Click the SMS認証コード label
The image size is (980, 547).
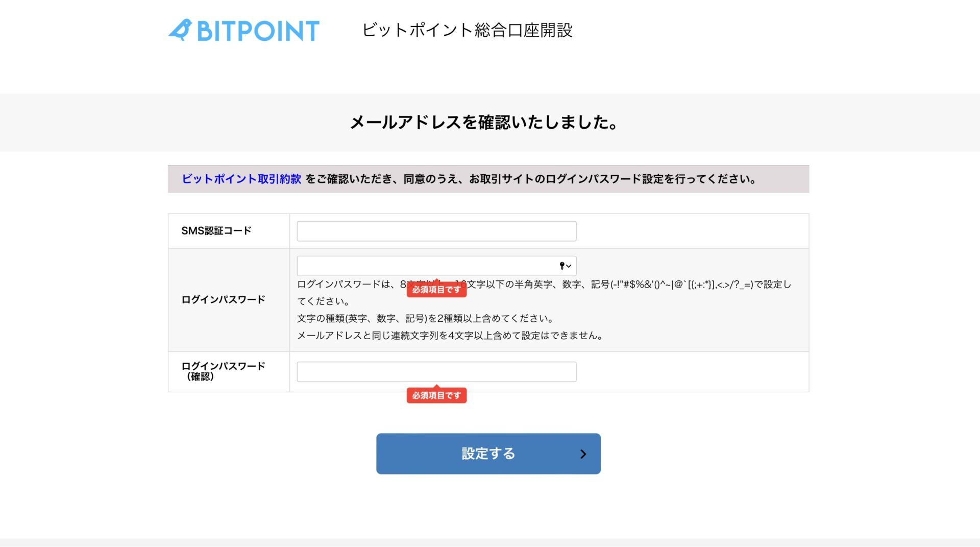(216, 231)
